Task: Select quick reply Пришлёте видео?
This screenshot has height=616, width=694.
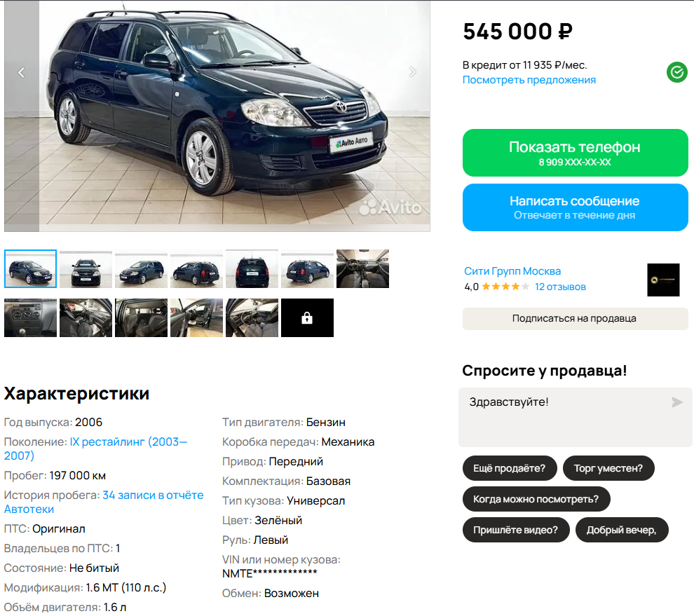Action: click(x=516, y=530)
